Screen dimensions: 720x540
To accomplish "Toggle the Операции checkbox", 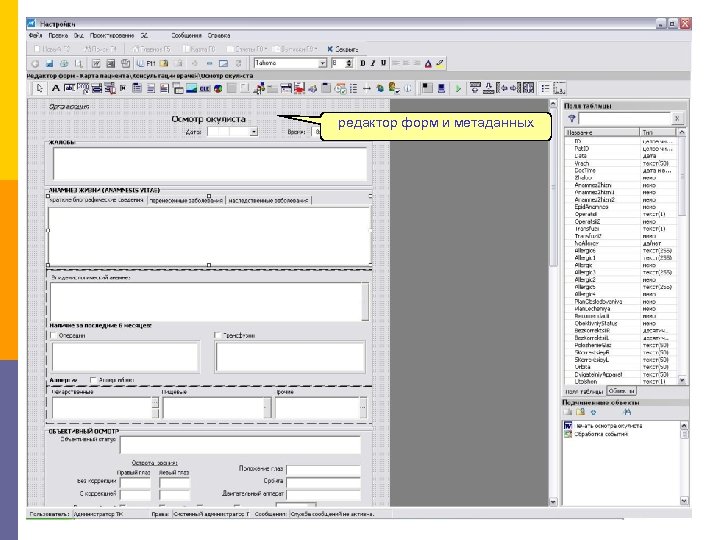I will 53,336.
